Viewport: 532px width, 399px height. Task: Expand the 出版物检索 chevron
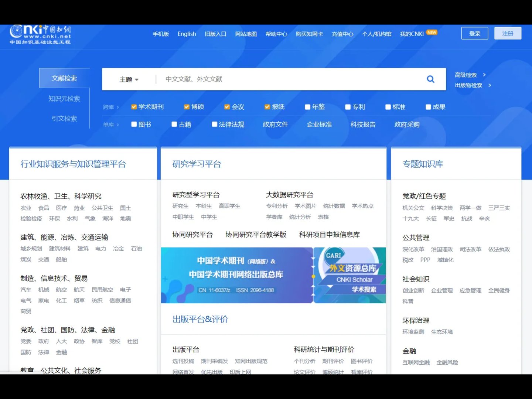(x=490, y=85)
